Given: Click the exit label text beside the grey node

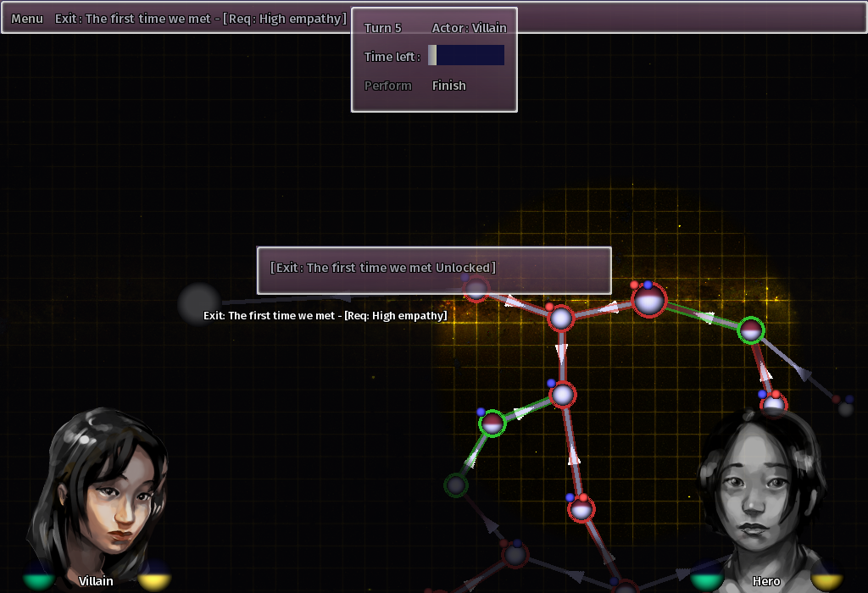Looking at the screenshot, I should click(x=325, y=315).
